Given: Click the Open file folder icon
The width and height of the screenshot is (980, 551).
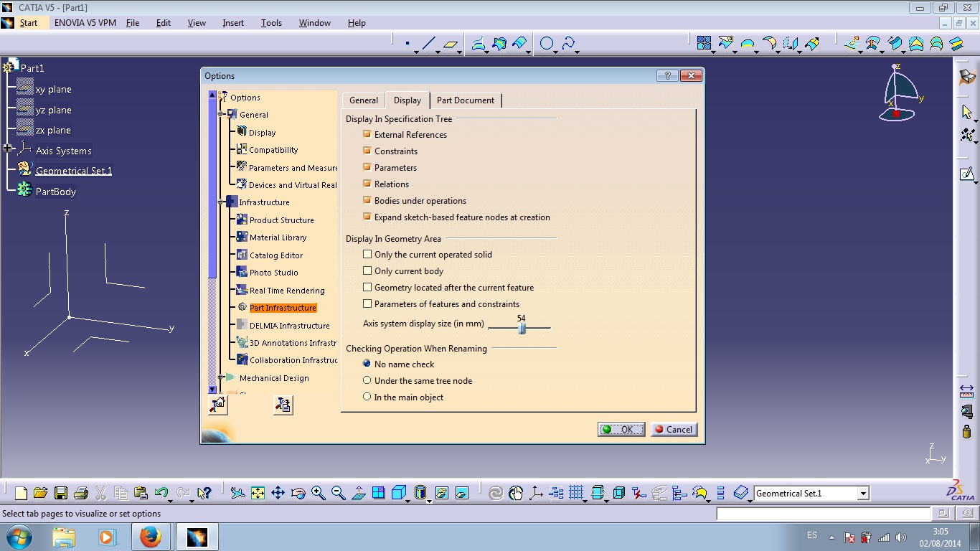Looking at the screenshot, I should coord(41,493).
